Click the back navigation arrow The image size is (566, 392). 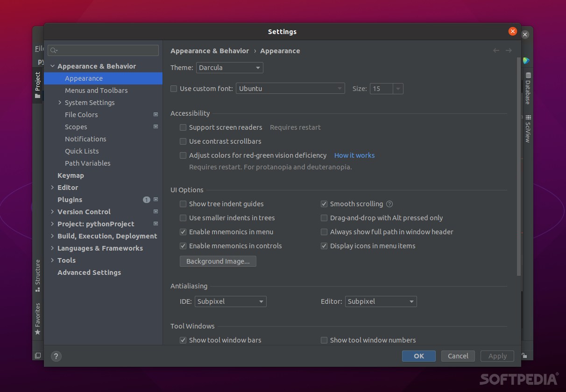[496, 50]
